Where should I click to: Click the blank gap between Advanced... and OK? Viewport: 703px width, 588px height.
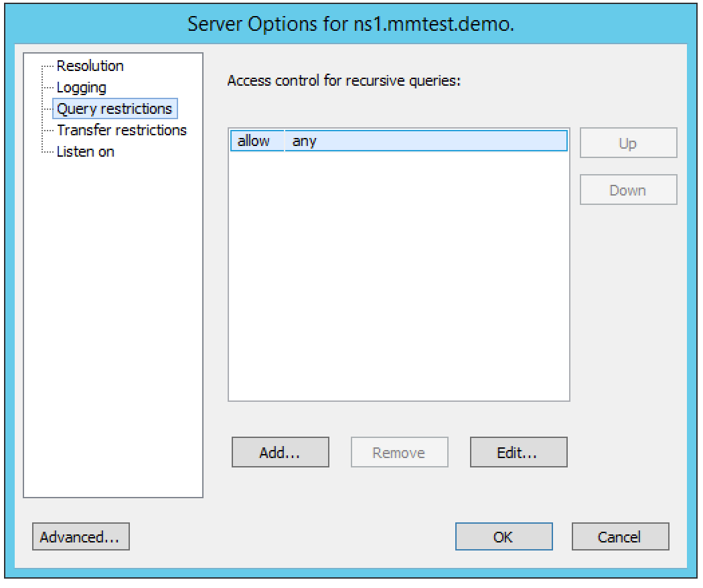coord(291,536)
